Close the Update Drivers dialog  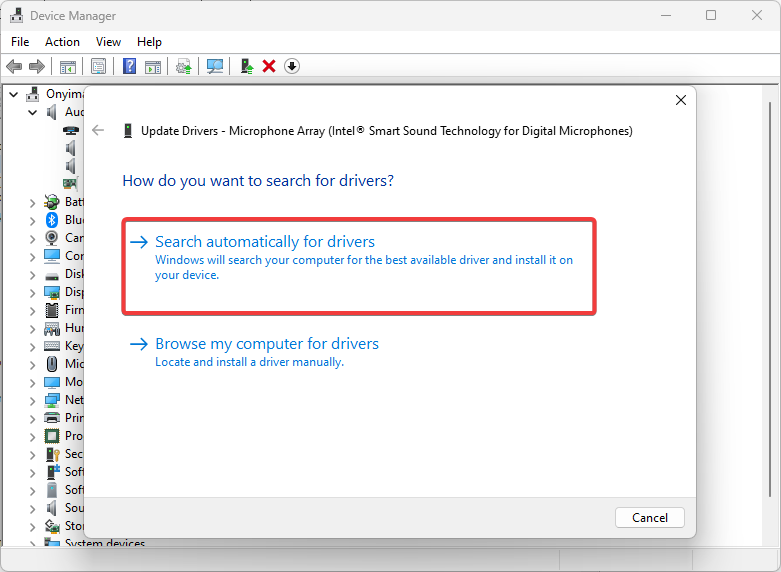[x=681, y=100]
